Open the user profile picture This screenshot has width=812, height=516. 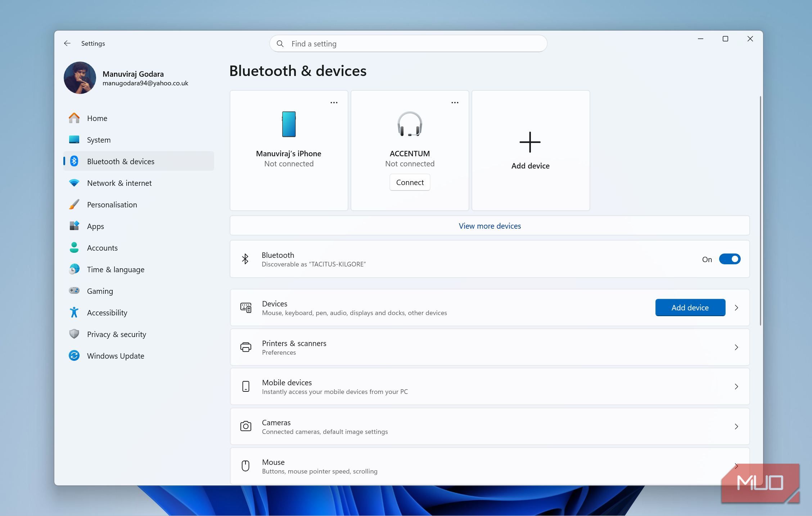tap(80, 78)
